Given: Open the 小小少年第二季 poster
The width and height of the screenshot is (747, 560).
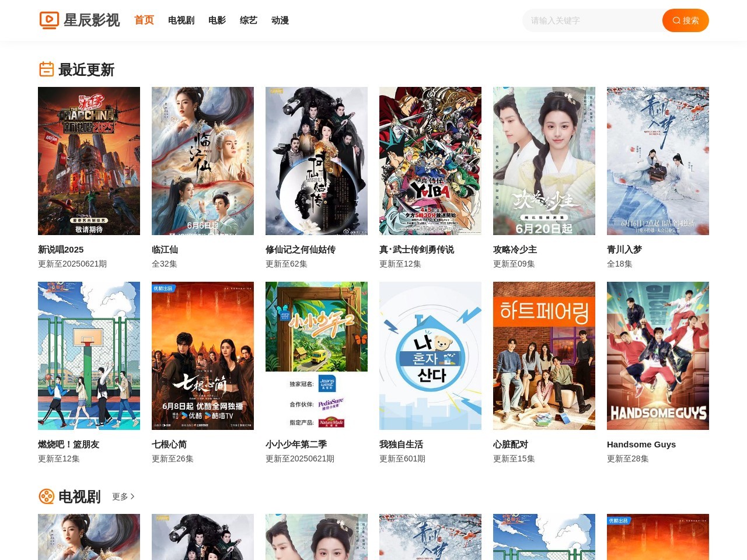Looking at the screenshot, I should tap(316, 356).
